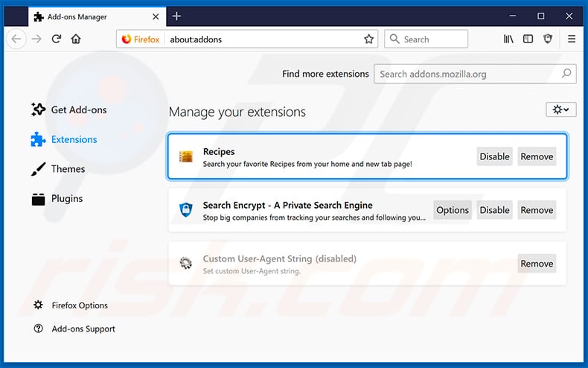Screen dimensions: 588x368
Task: Go back with the back arrow
Action: click(16, 39)
